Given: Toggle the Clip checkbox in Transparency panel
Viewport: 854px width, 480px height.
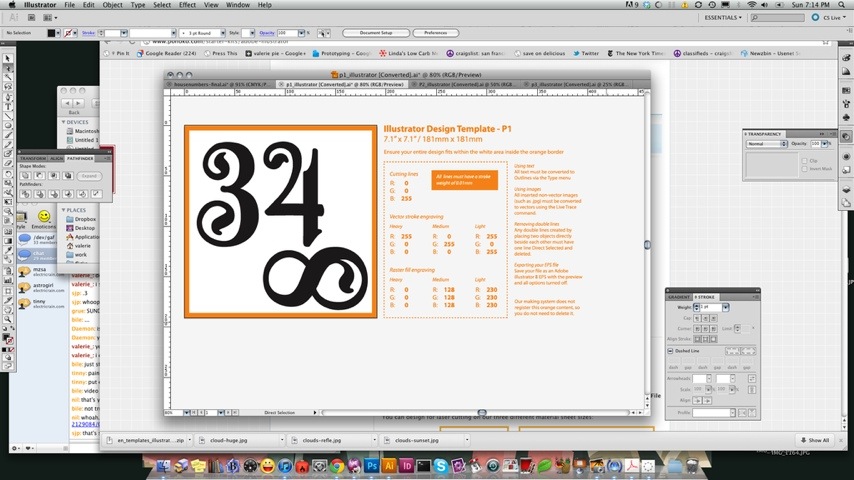Looking at the screenshot, I should (x=804, y=161).
